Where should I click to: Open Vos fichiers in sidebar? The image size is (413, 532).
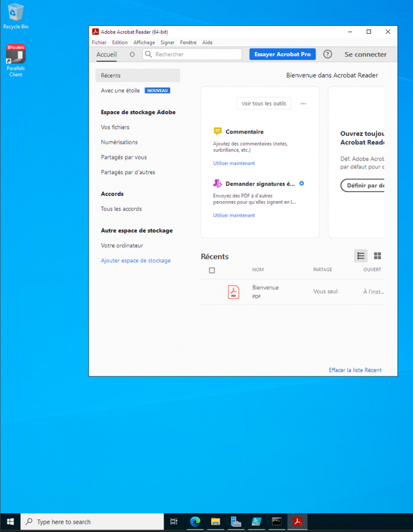tap(115, 127)
